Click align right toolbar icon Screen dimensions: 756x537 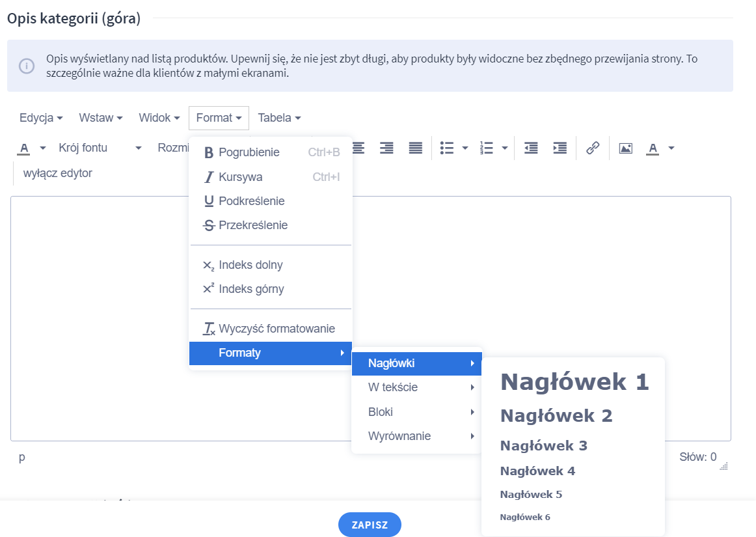386,148
